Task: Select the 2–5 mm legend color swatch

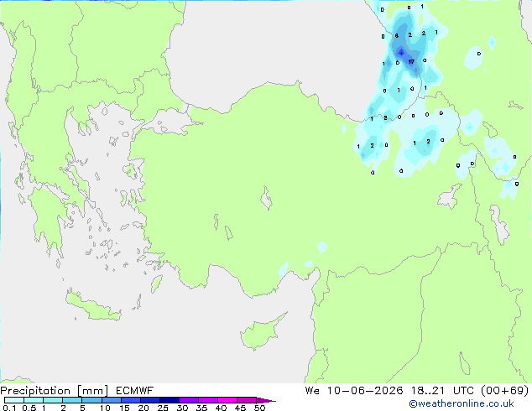Action: point(72,400)
